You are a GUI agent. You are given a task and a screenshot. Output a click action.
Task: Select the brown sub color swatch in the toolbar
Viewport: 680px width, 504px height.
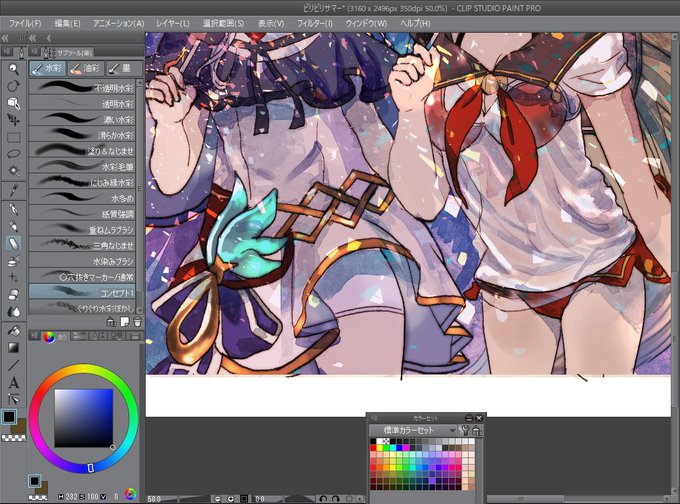20,428
